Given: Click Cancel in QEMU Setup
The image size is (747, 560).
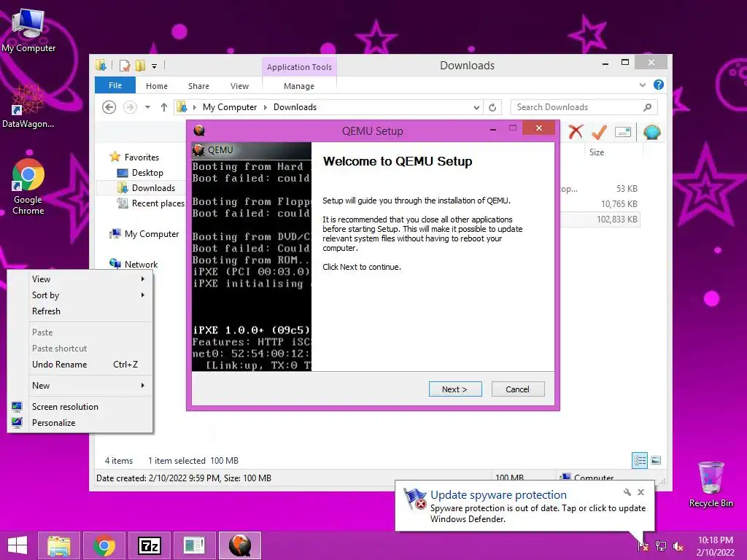Looking at the screenshot, I should [x=518, y=389].
